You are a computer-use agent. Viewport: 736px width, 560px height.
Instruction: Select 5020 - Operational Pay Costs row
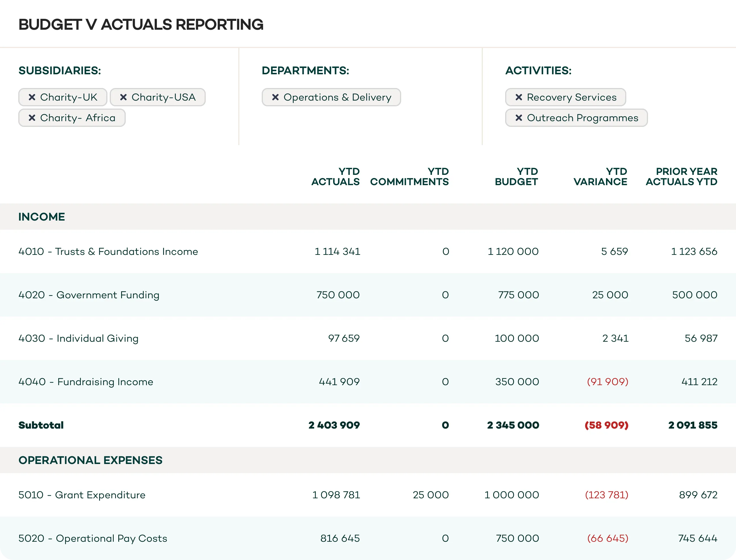click(368, 538)
